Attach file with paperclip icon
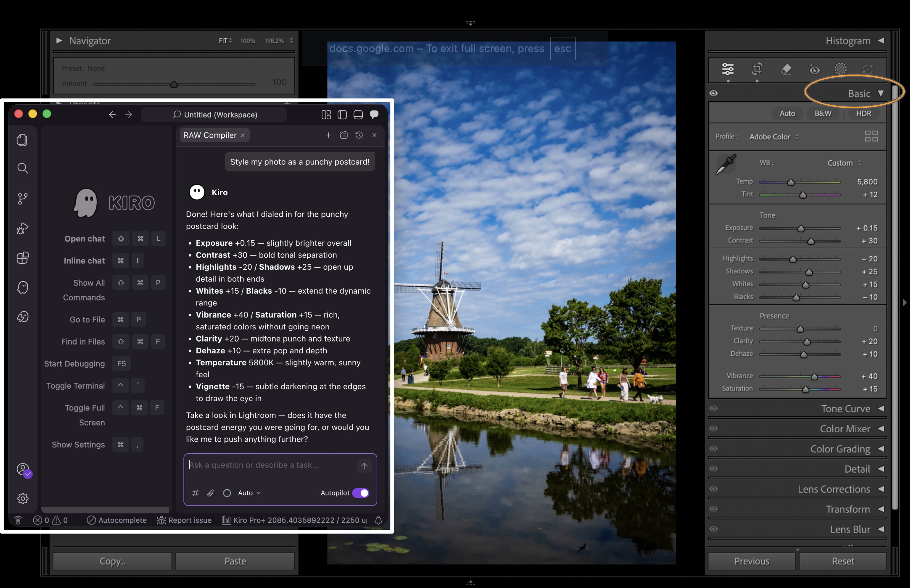Viewport: 910px width, 588px height. tap(211, 493)
